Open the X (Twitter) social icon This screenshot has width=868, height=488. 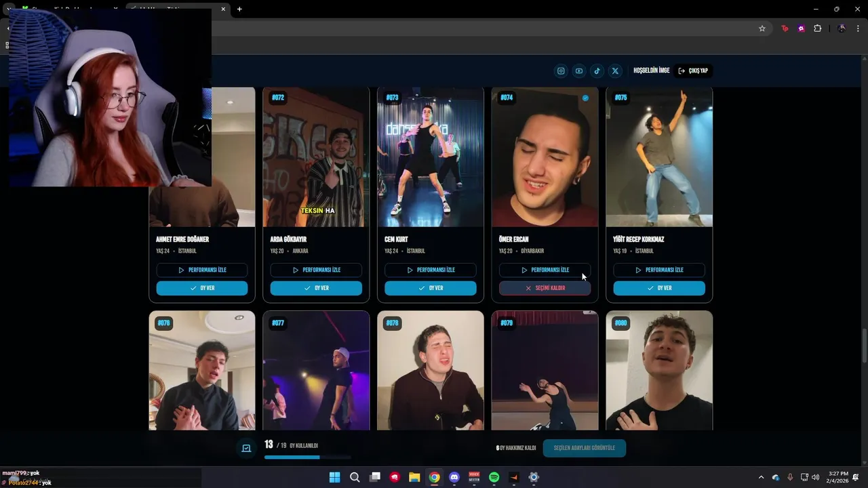pyautogui.click(x=615, y=70)
